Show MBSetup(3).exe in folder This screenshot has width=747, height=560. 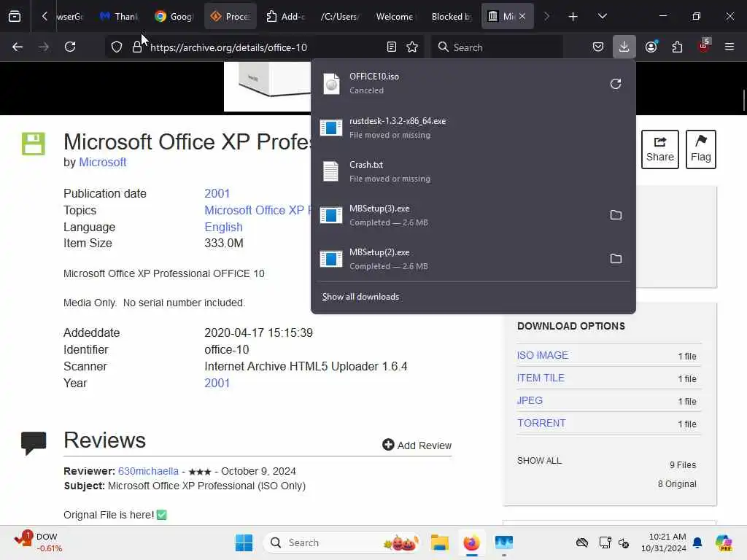(x=616, y=215)
